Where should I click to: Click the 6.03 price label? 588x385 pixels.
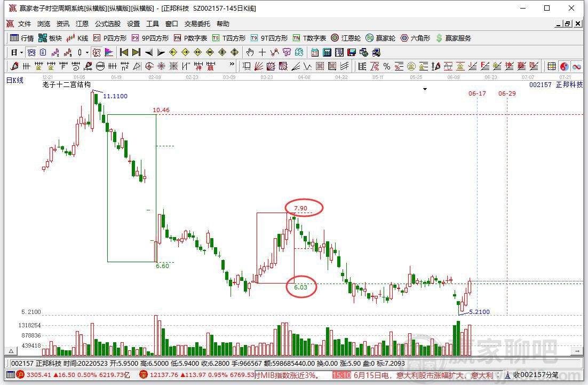point(300,287)
